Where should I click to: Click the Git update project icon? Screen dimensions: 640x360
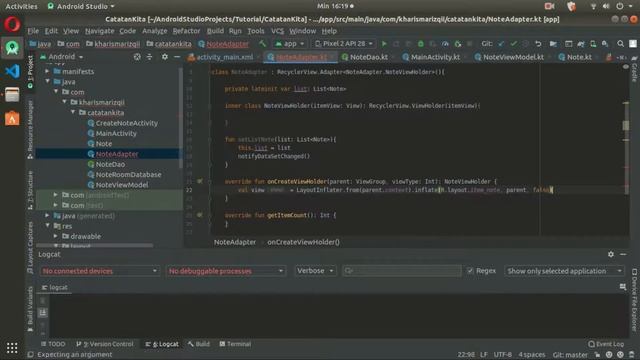pos(501,44)
